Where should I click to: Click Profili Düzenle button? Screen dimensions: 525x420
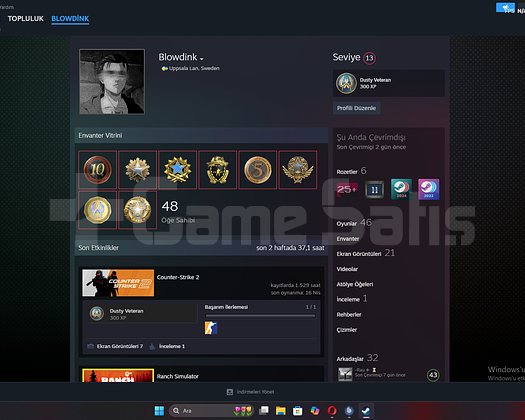(x=356, y=108)
